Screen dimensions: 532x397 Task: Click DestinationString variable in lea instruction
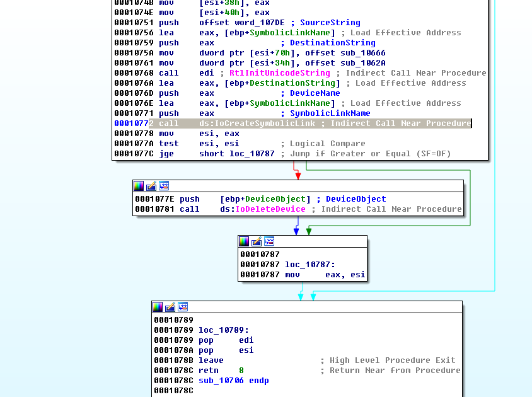coord(292,83)
